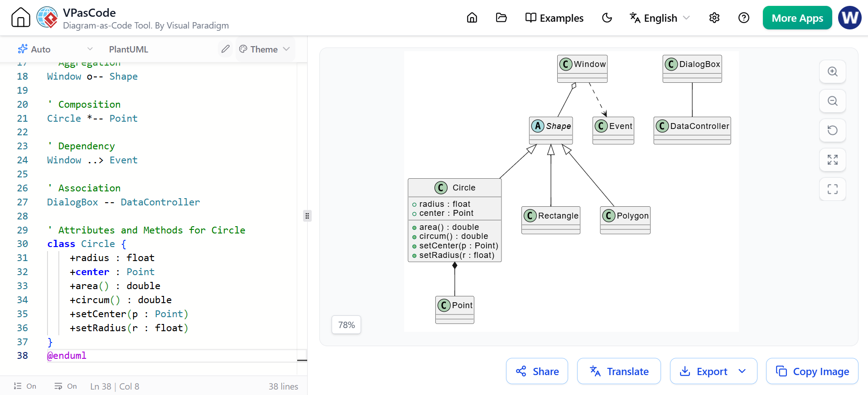Click code line Circle *-- Point

(92, 119)
